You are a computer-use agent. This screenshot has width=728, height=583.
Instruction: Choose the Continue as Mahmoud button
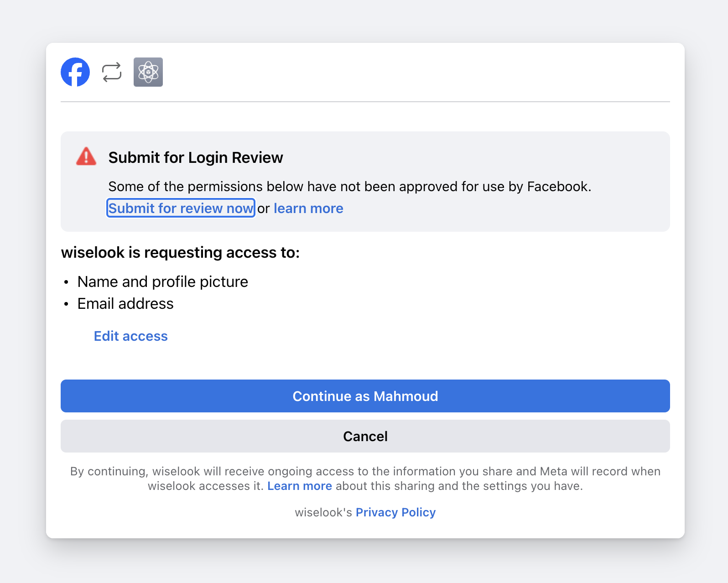click(x=365, y=396)
